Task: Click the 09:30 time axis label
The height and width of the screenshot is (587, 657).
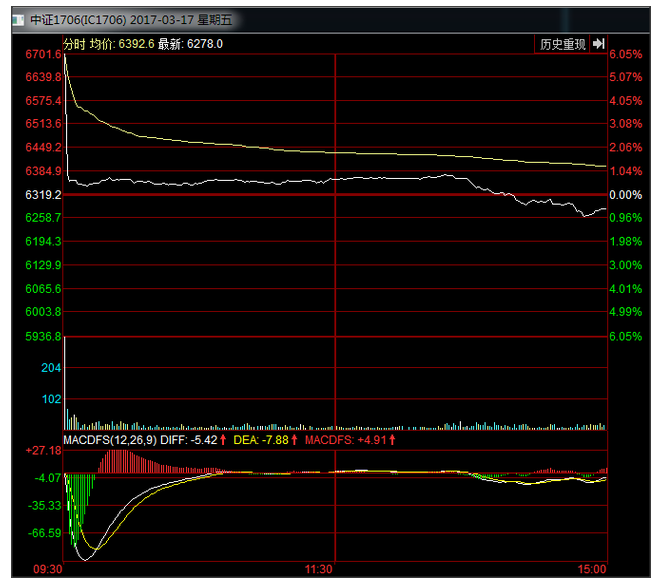Action: click(x=48, y=569)
